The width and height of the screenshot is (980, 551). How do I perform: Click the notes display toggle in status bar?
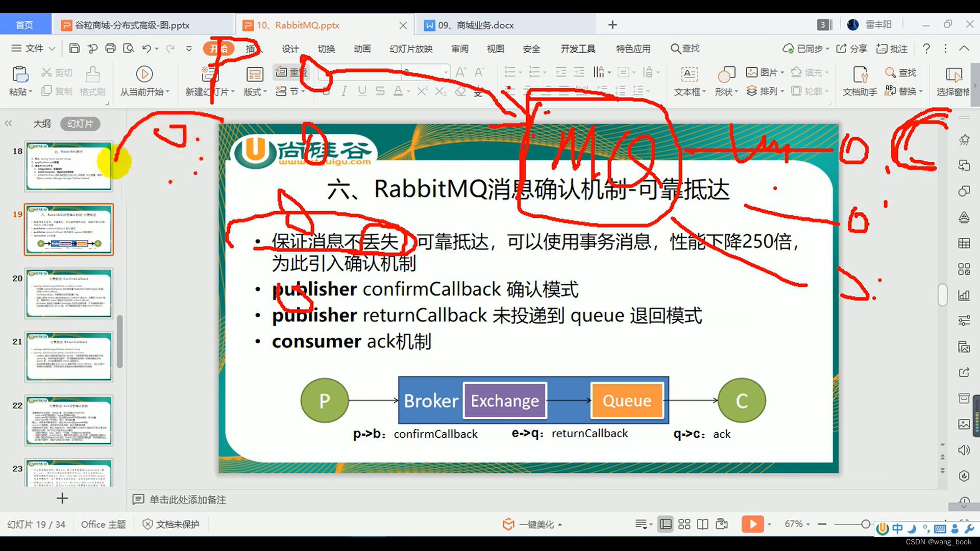click(x=644, y=524)
